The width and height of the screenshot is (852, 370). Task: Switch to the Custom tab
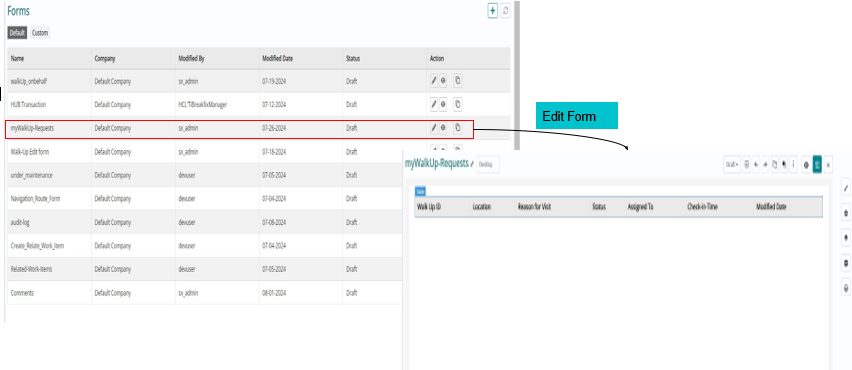click(40, 33)
